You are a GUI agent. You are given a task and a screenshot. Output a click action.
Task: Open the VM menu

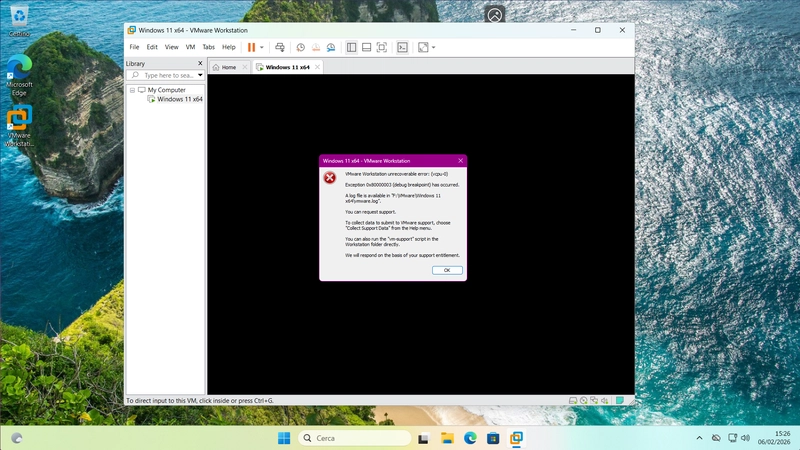[190, 47]
